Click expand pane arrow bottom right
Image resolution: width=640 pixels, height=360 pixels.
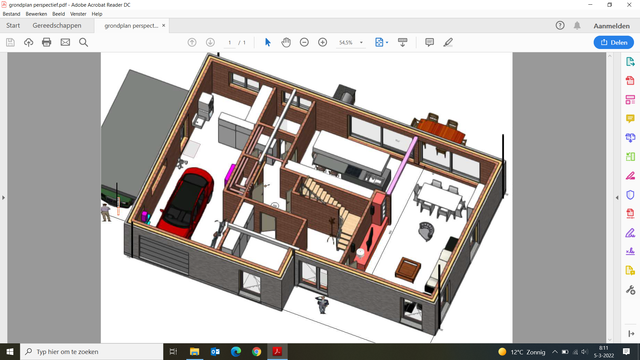pos(631,333)
